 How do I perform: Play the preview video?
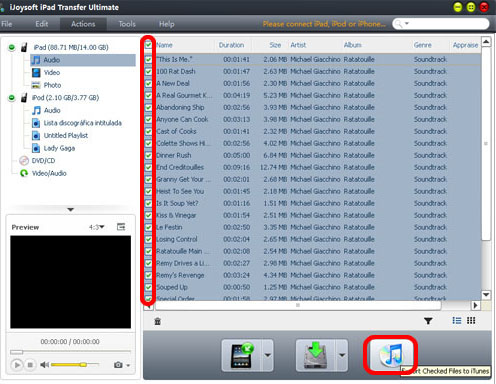(x=17, y=365)
